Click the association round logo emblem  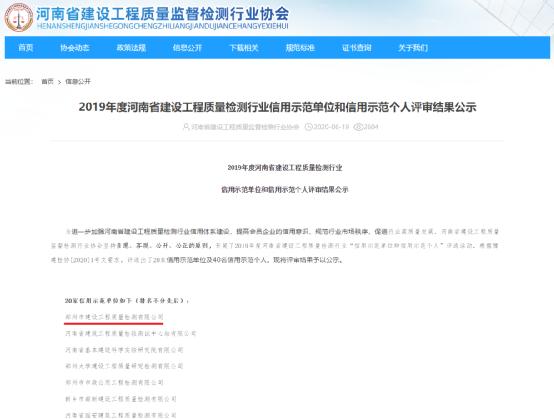pos(19,17)
